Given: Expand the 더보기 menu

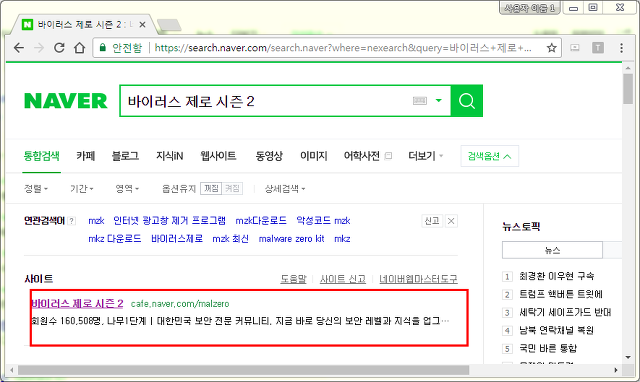Looking at the screenshot, I should click(x=425, y=156).
